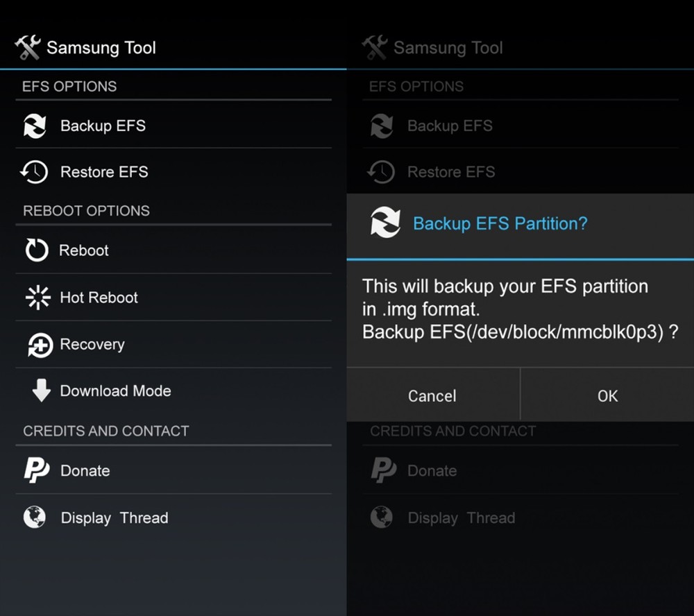Tap the Reboot circular arrow icon
694x616 pixels.
[x=36, y=250]
